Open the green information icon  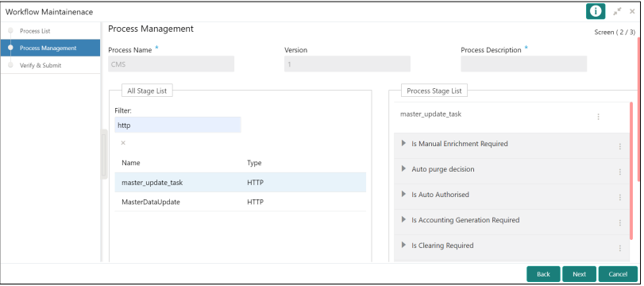click(x=596, y=11)
